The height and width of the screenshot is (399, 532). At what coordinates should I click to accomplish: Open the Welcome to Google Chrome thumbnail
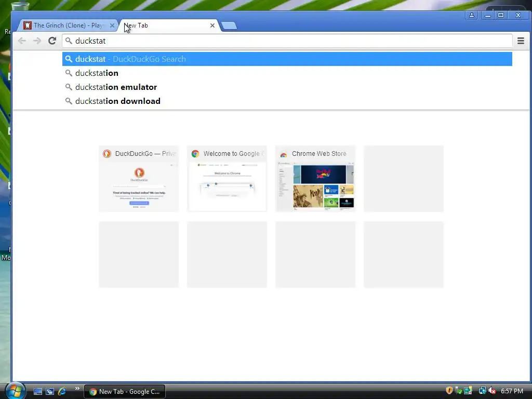[227, 179]
